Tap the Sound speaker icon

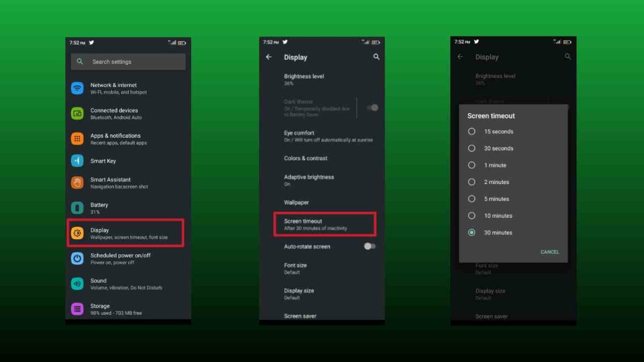pos(77,284)
